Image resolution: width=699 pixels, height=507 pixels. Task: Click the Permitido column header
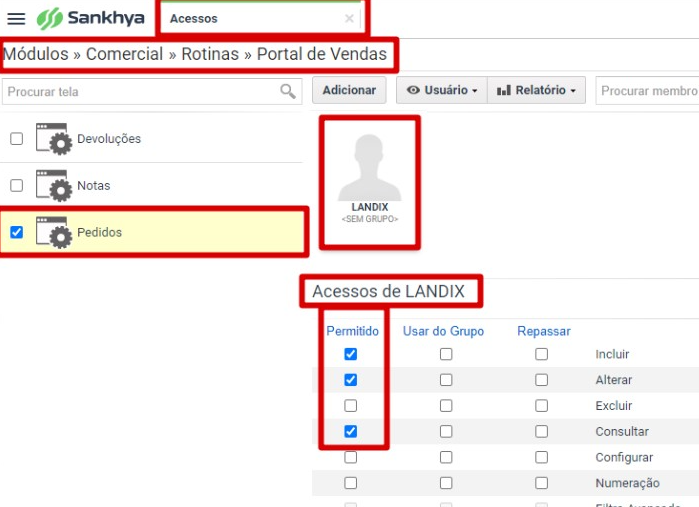[x=352, y=331]
